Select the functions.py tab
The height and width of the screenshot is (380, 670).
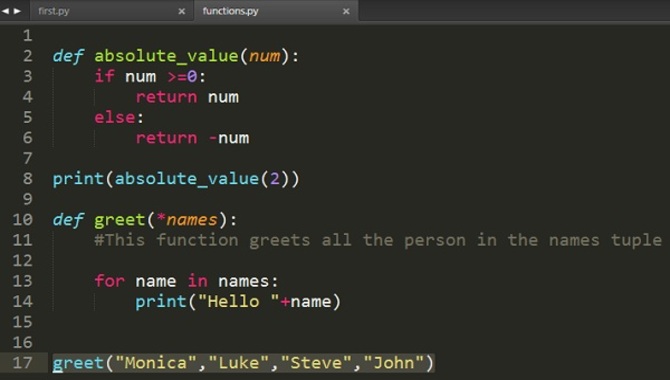point(230,11)
